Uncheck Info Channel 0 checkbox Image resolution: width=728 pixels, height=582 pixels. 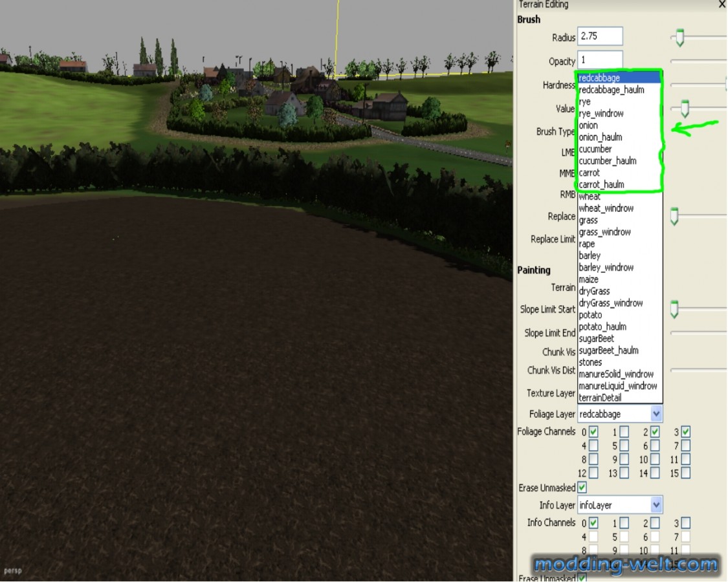(x=593, y=523)
